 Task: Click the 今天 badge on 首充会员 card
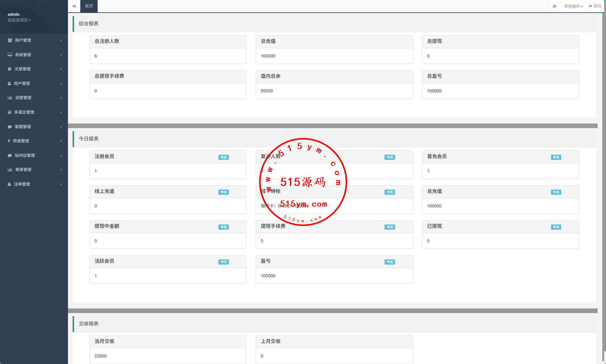[556, 157]
